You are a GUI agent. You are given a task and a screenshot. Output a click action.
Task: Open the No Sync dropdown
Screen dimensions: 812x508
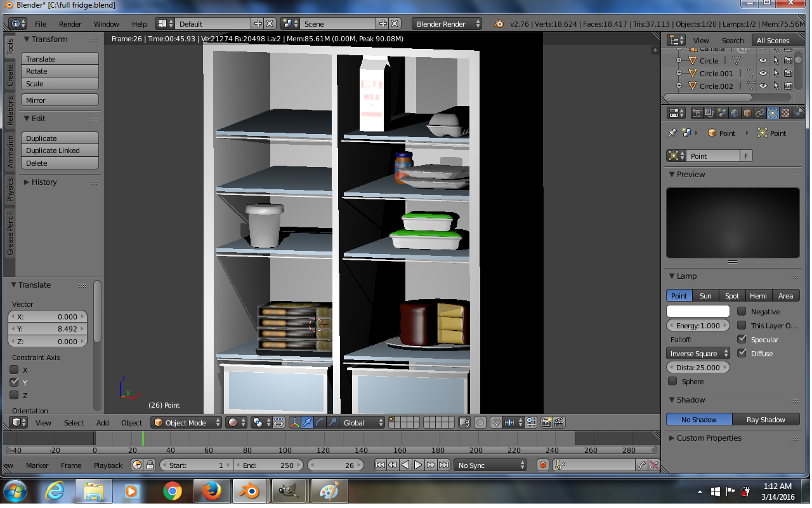click(x=490, y=465)
